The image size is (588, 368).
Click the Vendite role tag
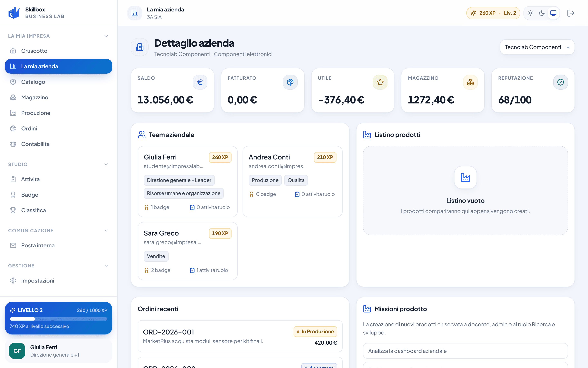(x=156, y=256)
